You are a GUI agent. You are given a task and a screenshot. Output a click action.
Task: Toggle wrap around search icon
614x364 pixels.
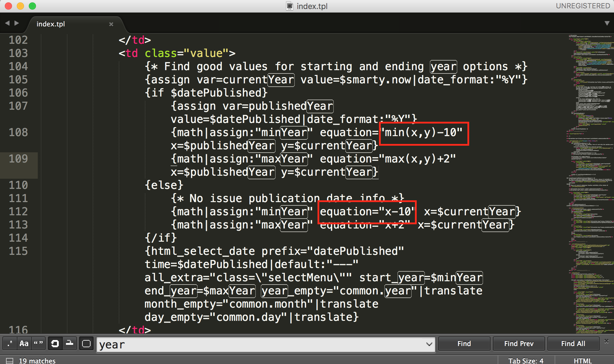click(55, 343)
